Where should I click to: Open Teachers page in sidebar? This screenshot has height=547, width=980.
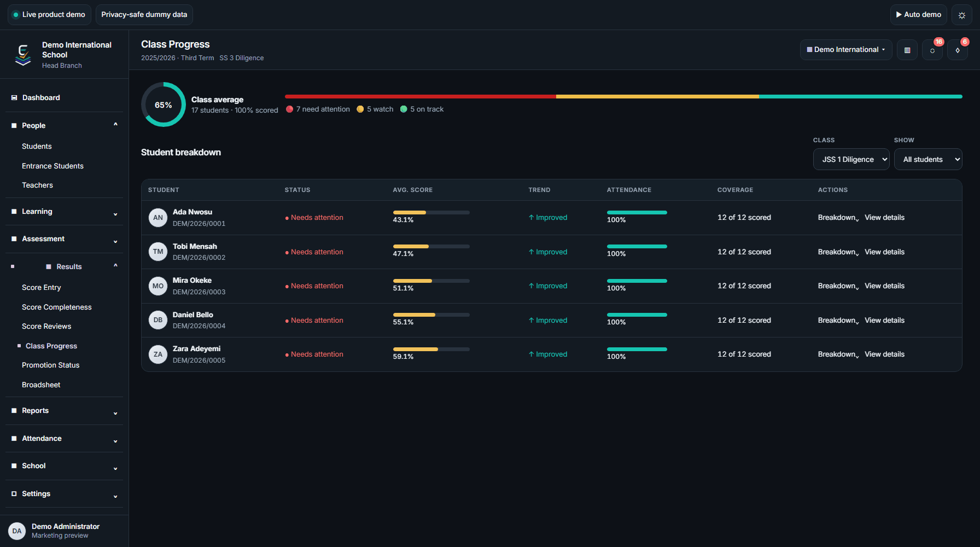37,185
